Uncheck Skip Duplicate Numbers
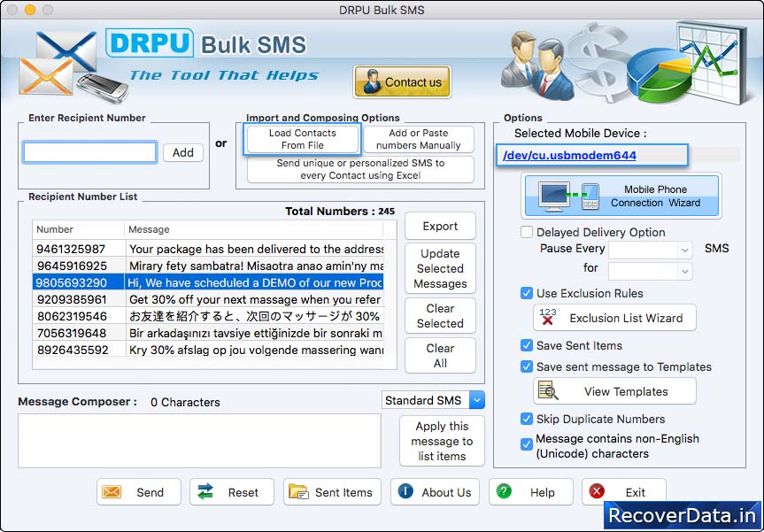Screen dimensions: 764x532 click(526, 419)
